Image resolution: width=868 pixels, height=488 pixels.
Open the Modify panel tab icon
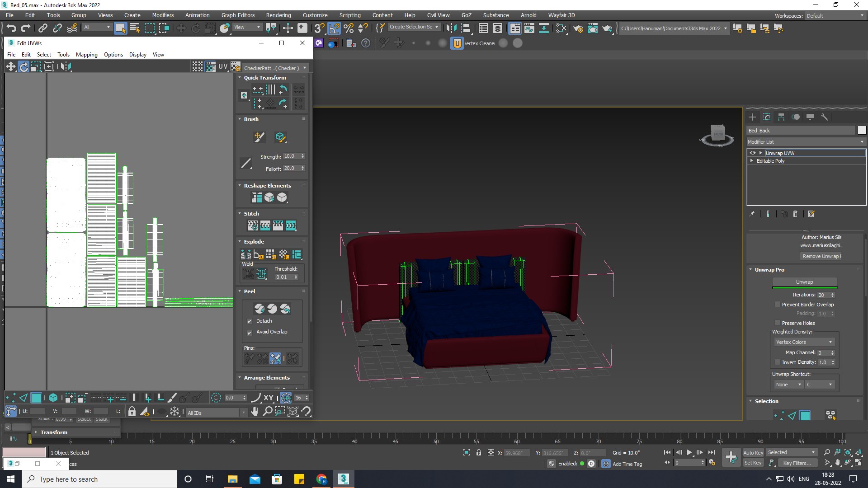pyautogui.click(x=767, y=117)
